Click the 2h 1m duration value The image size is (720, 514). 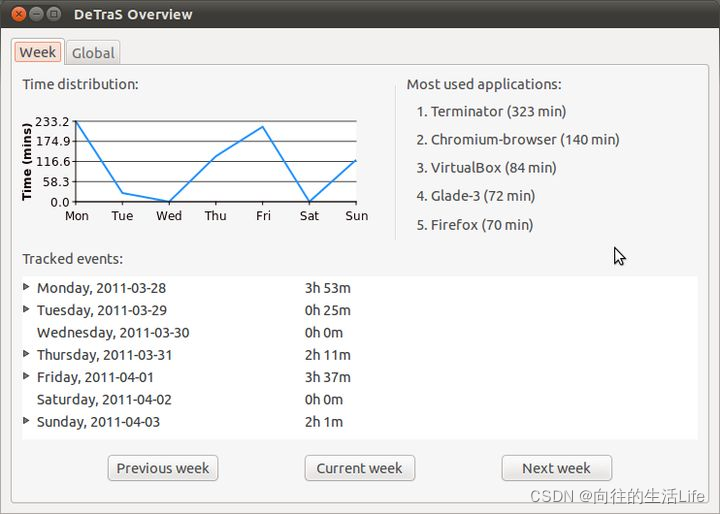(x=324, y=422)
